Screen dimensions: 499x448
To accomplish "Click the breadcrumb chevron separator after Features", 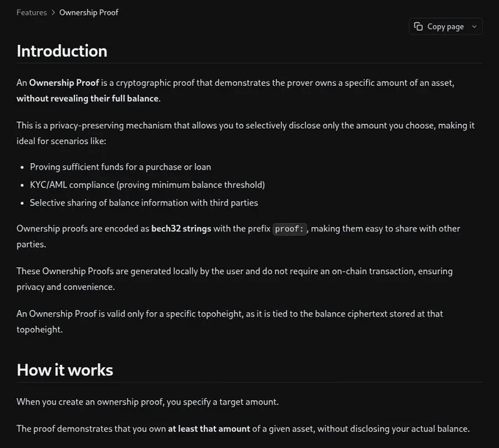I will [53, 12].
